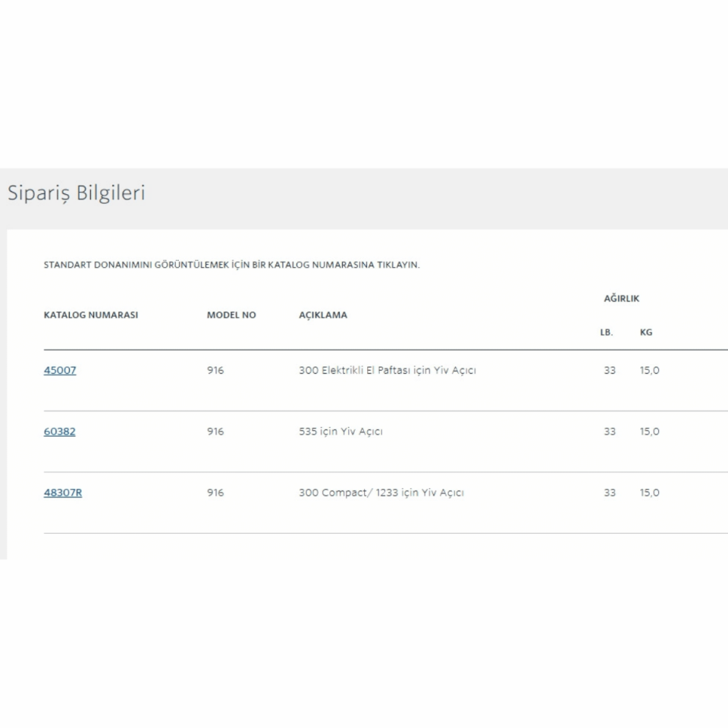Select the 15,0 kg value in the 45007 row
This screenshot has height=728, width=728.
tap(649, 371)
